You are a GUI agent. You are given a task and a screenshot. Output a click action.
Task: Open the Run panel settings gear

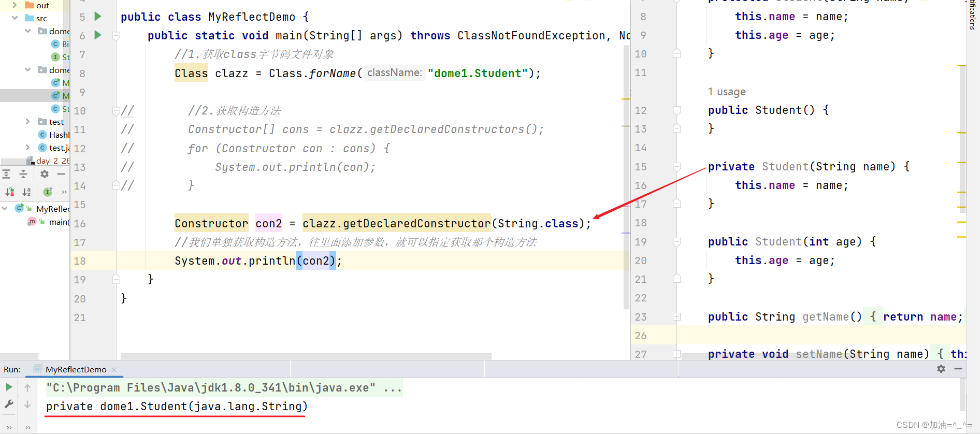[941, 369]
